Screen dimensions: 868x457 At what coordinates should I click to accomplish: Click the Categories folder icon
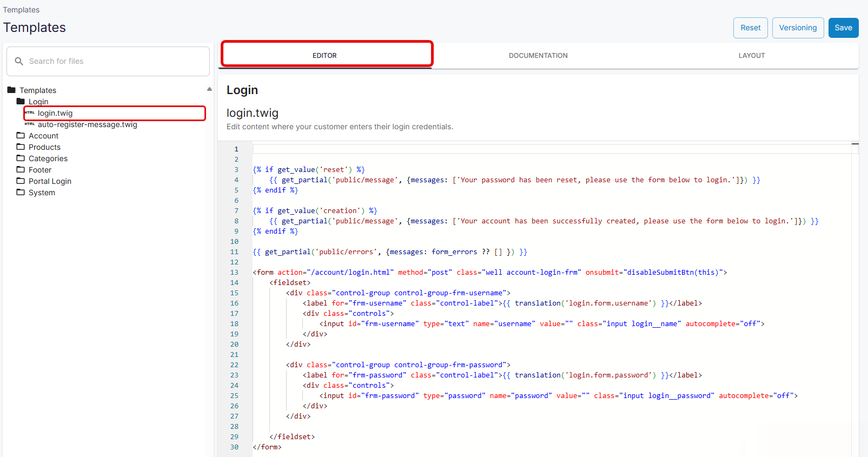click(x=21, y=158)
